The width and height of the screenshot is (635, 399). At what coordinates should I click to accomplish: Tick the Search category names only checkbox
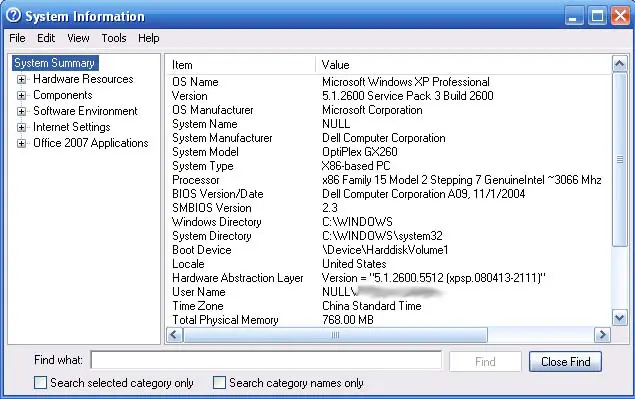[219, 382]
